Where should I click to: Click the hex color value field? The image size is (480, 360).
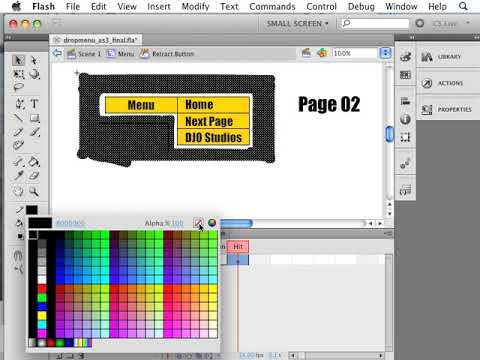click(x=70, y=223)
